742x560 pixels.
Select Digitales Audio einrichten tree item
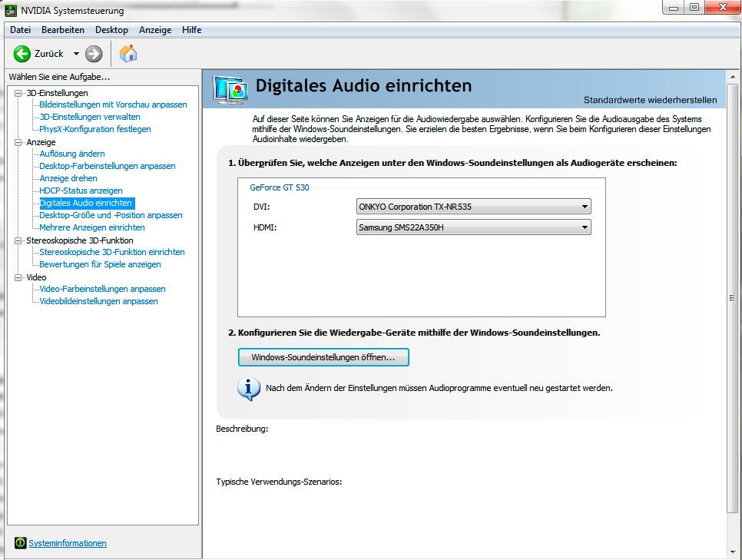86,203
